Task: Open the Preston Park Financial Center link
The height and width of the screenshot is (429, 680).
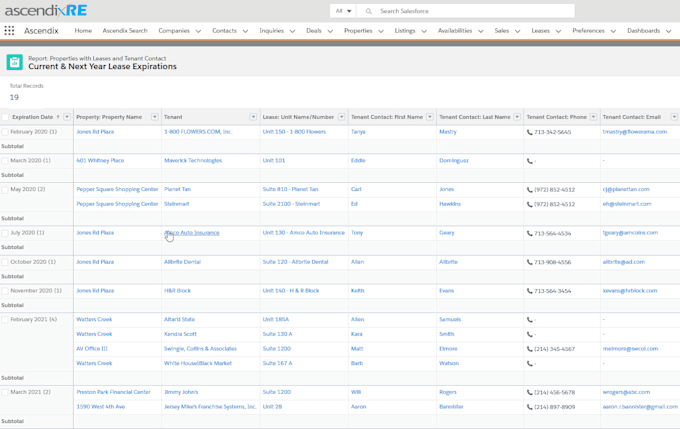Action: pyautogui.click(x=114, y=392)
